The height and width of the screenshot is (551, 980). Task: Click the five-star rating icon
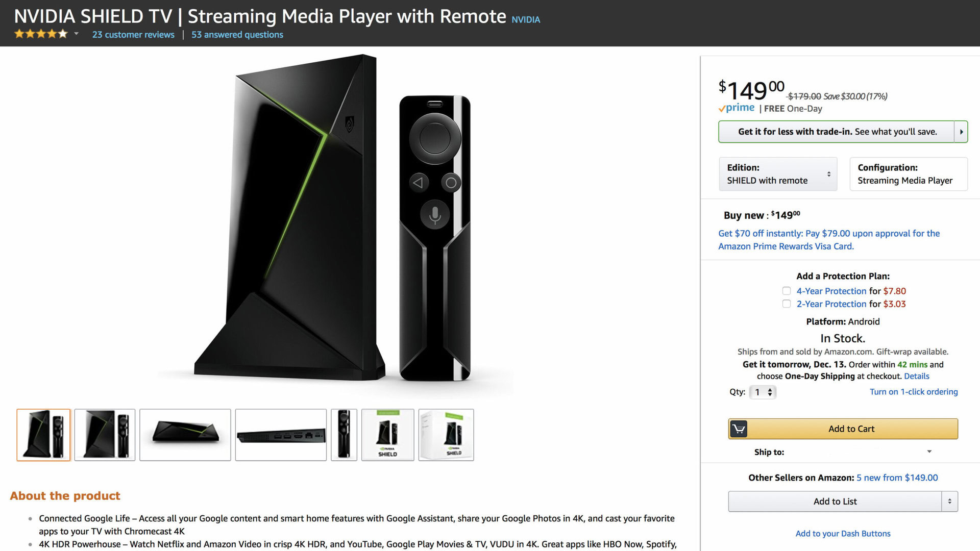pyautogui.click(x=41, y=34)
